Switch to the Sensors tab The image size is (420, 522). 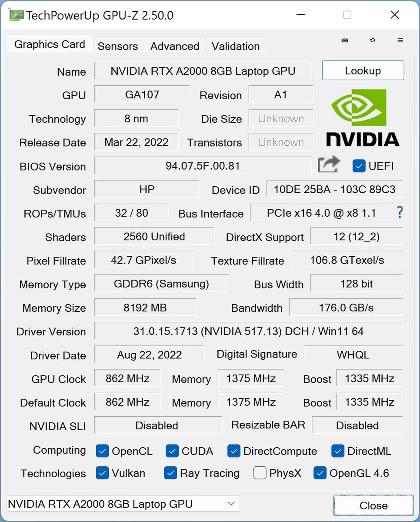click(x=117, y=46)
